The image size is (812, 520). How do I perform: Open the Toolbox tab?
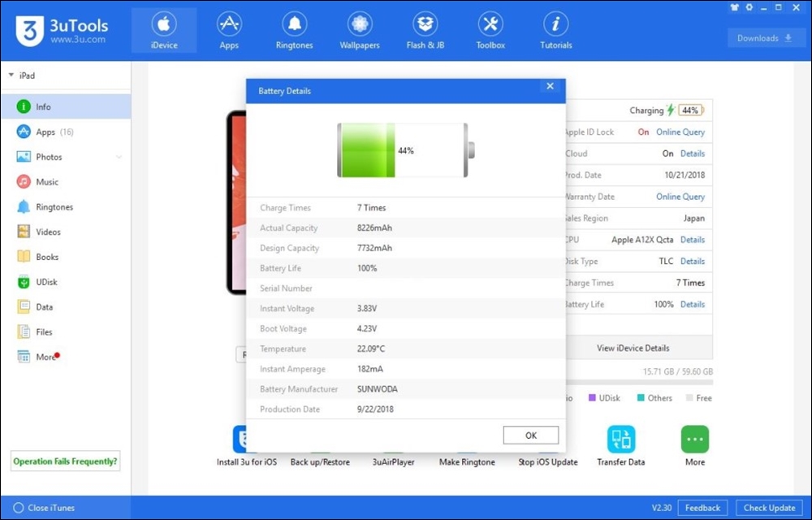(x=490, y=31)
